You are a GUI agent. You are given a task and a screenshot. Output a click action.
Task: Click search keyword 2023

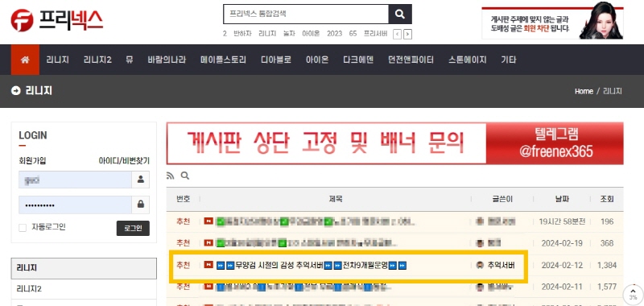[x=334, y=34]
